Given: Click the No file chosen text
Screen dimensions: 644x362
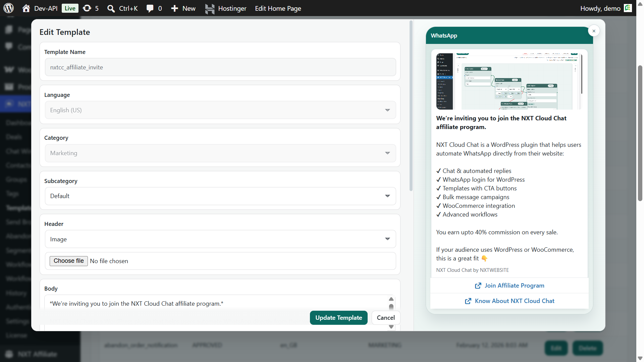Looking at the screenshot, I should tap(109, 261).
